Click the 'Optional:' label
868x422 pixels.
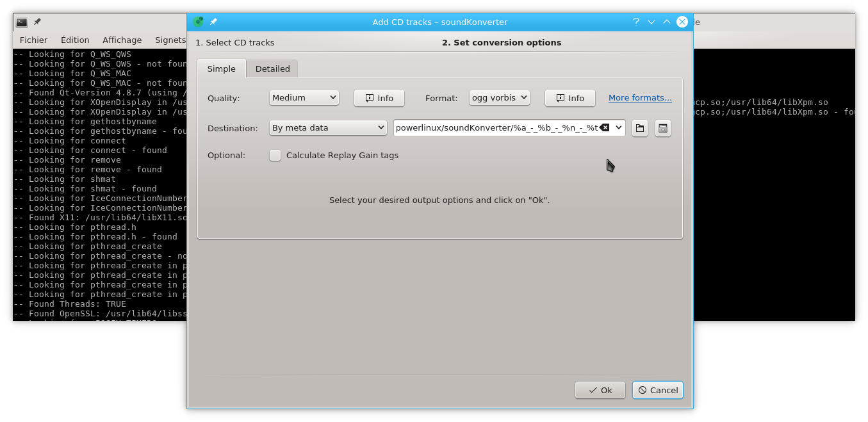coord(226,156)
